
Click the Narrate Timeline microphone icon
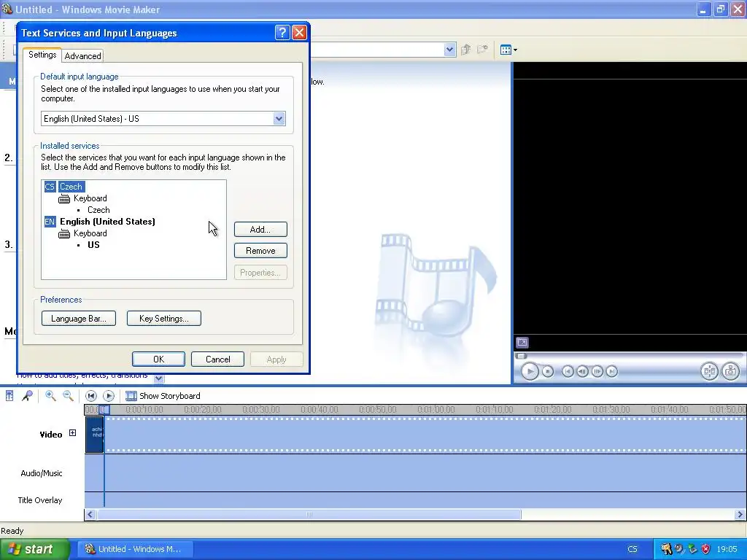(27, 396)
